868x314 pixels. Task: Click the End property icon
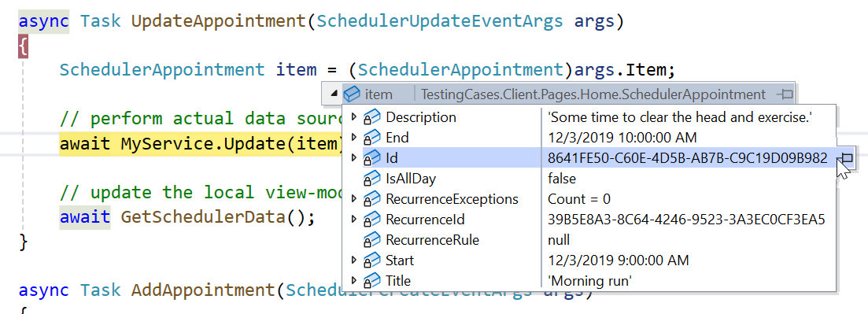point(371,138)
